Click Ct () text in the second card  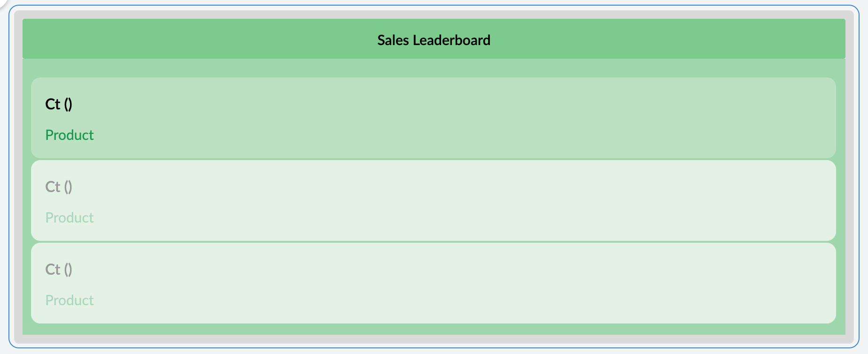coord(59,186)
